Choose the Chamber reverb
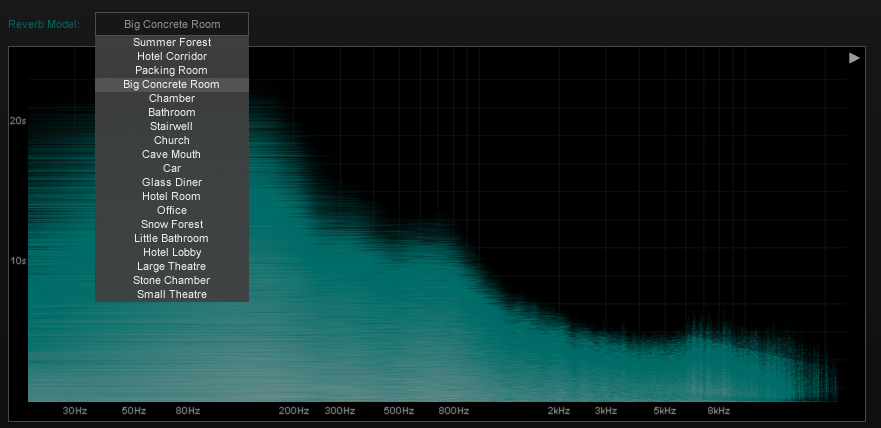The width and height of the screenshot is (881, 428). point(171,99)
